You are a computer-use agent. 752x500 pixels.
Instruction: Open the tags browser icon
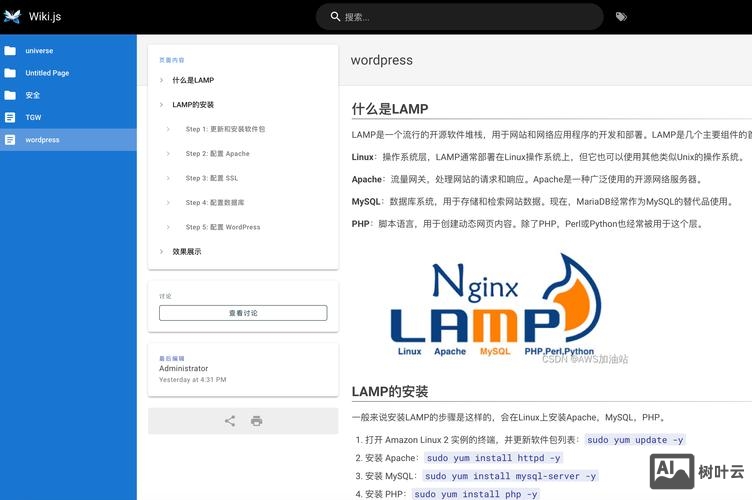621,17
